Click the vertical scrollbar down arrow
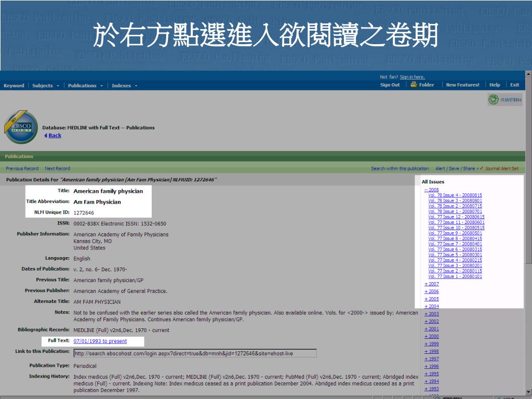Viewport: 532px width, 399px height. 528,392
